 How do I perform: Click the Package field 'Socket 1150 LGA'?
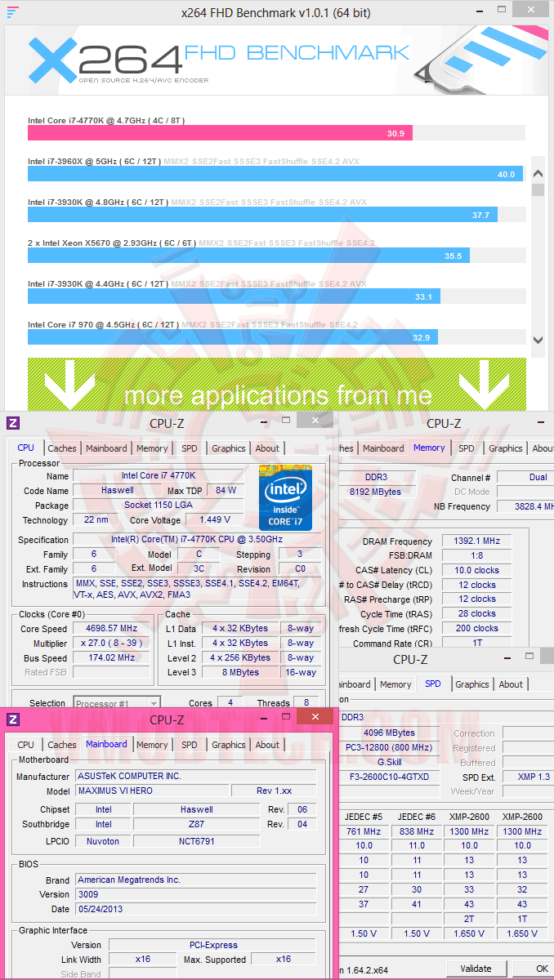pos(159,506)
